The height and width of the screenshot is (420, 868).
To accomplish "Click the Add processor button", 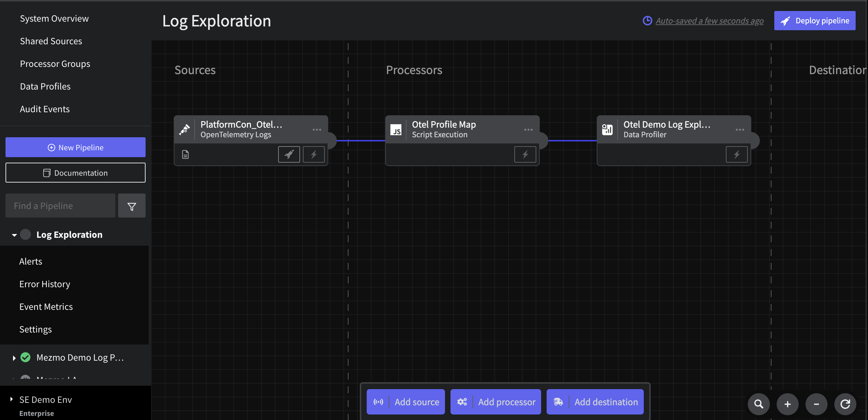I will [495, 402].
